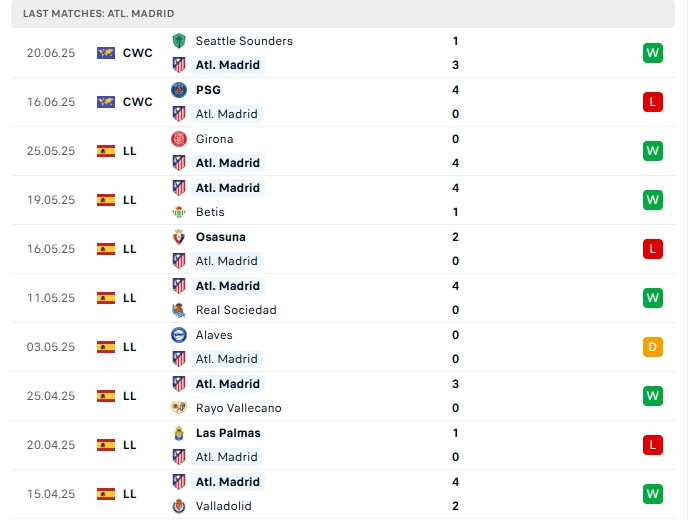688x520 pixels.
Task: Click the PSG club logo
Action: (179, 90)
